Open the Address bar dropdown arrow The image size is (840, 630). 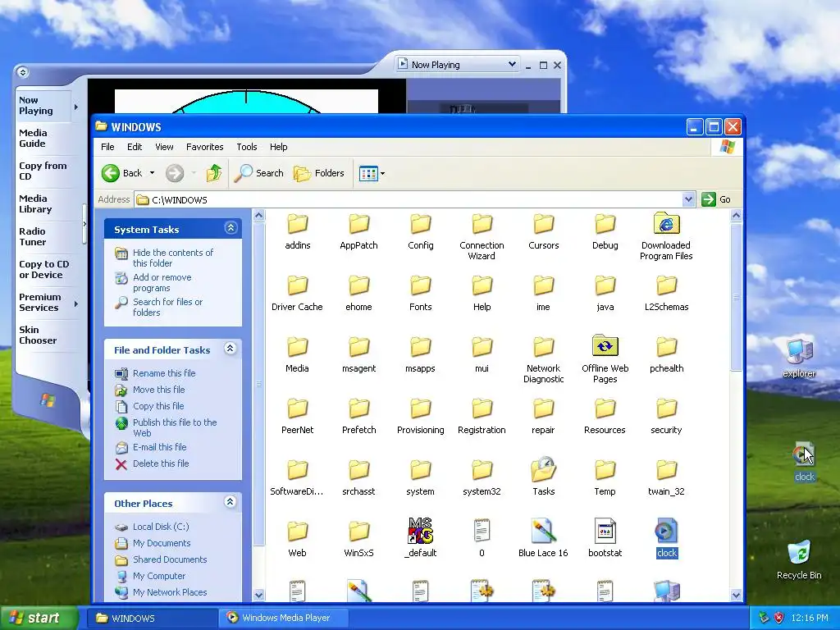[688, 199]
